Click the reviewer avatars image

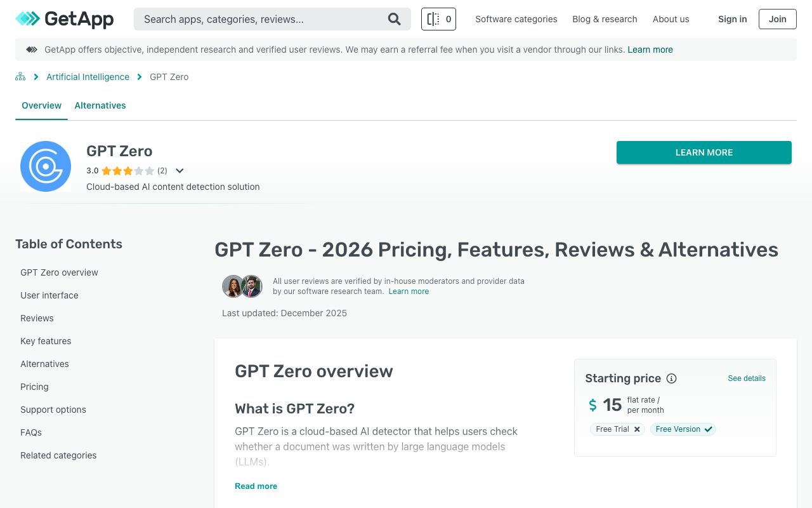point(242,286)
